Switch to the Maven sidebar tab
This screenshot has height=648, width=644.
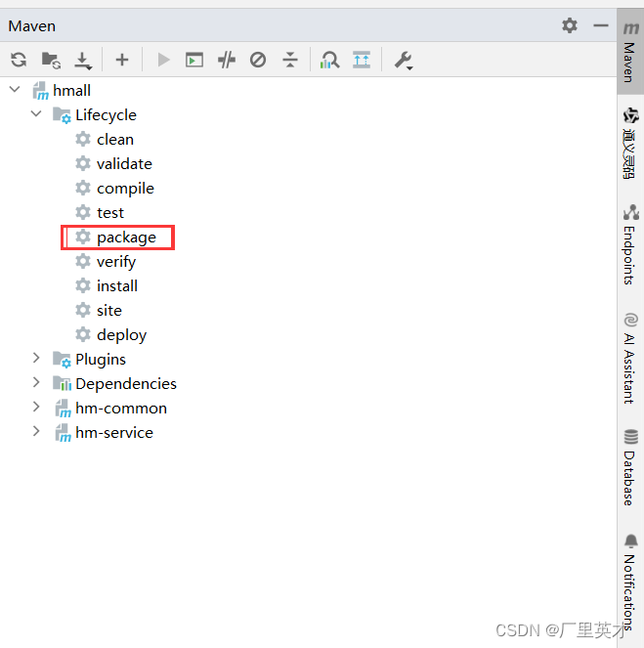[630, 52]
